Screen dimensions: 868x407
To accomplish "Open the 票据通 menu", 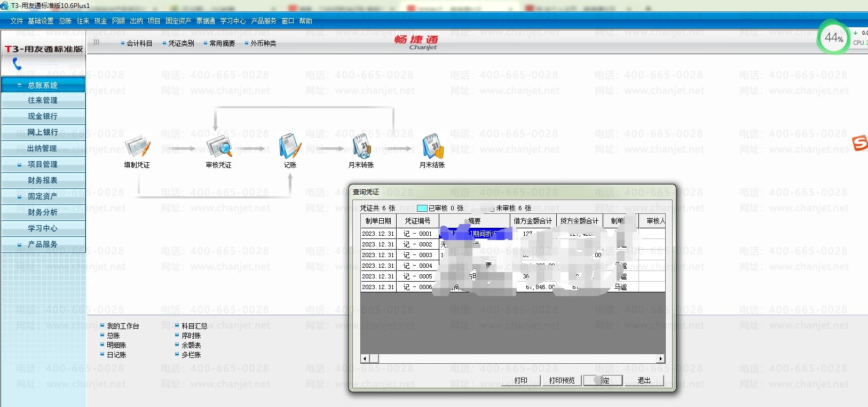I will (206, 21).
